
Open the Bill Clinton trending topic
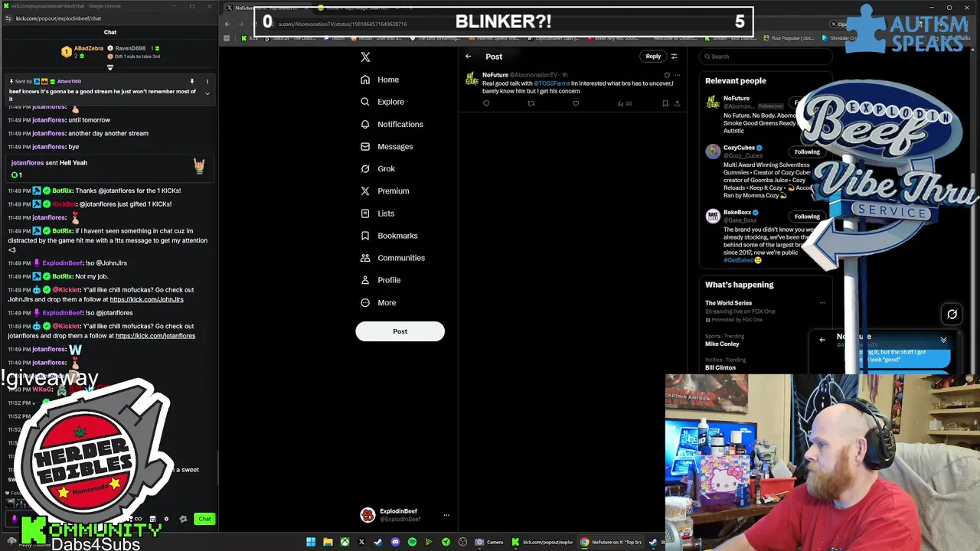720,368
